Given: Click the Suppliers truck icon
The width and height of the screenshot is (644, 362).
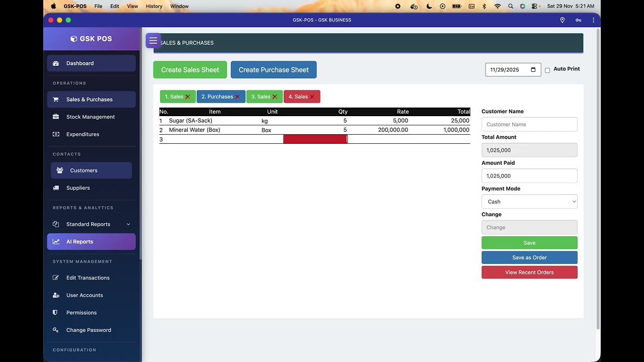Looking at the screenshot, I should tap(56, 188).
